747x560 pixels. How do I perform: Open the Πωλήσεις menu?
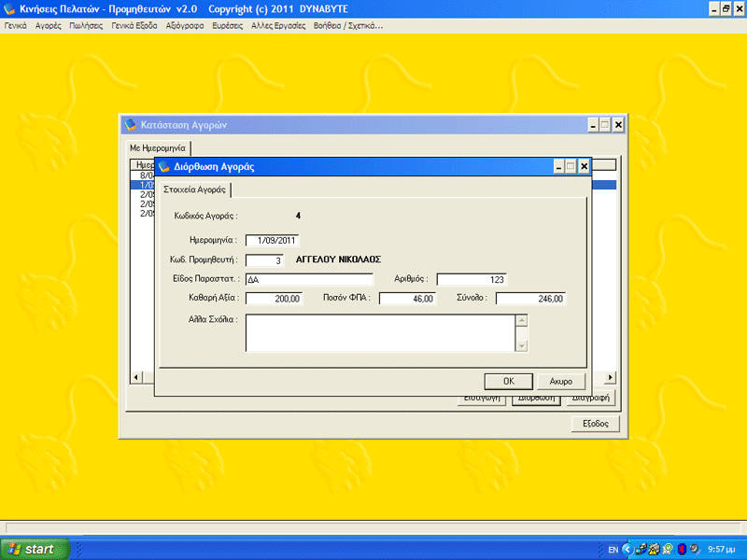click(86, 26)
